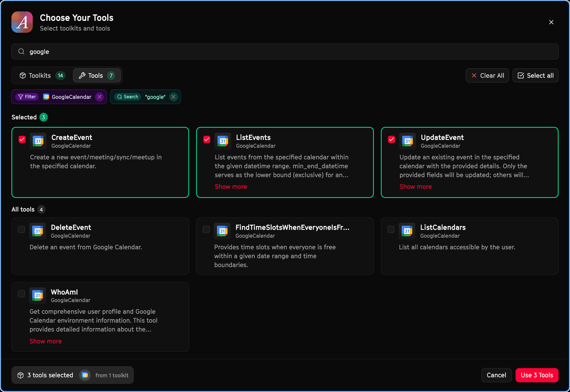Show more of UpdateEvent description
570x392 pixels.
415,187
